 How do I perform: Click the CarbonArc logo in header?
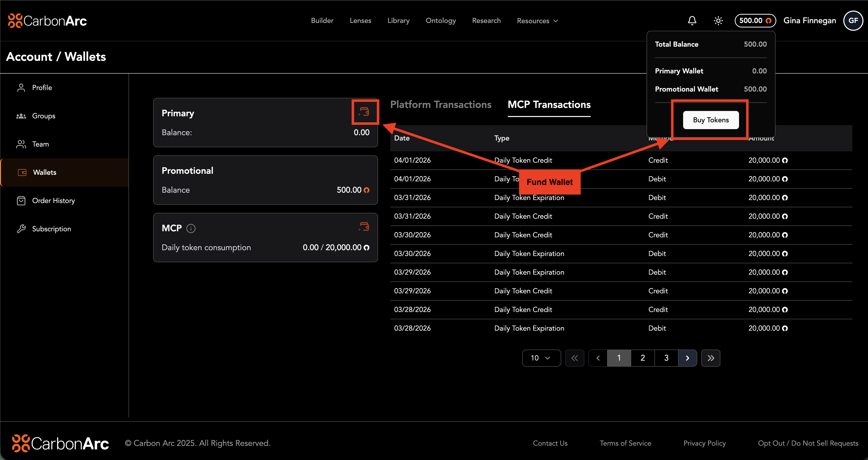[x=47, y=21]
